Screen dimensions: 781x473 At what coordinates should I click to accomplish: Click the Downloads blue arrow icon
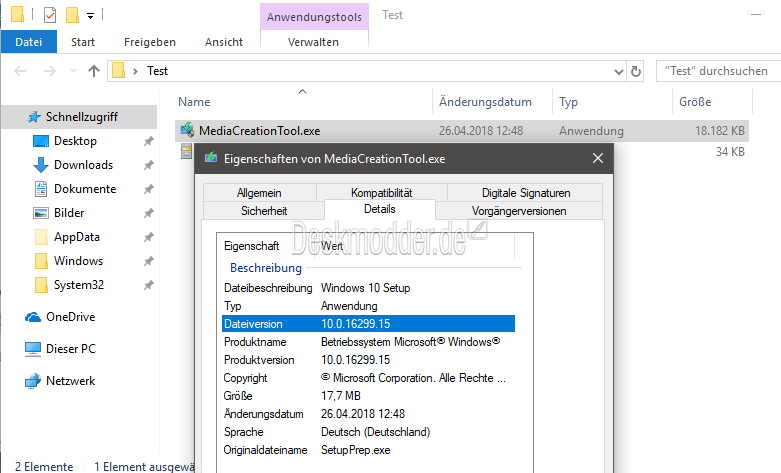40,165
